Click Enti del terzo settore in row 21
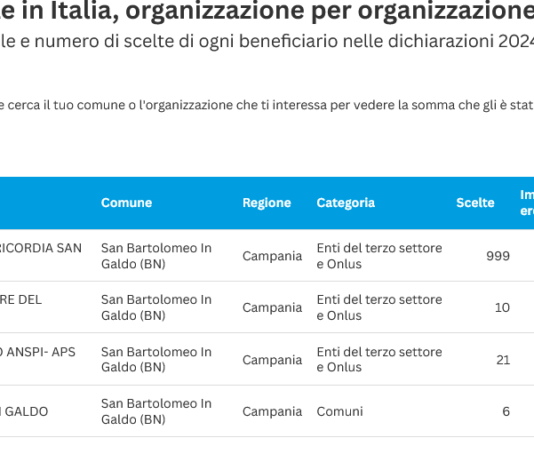 [379, 360]
